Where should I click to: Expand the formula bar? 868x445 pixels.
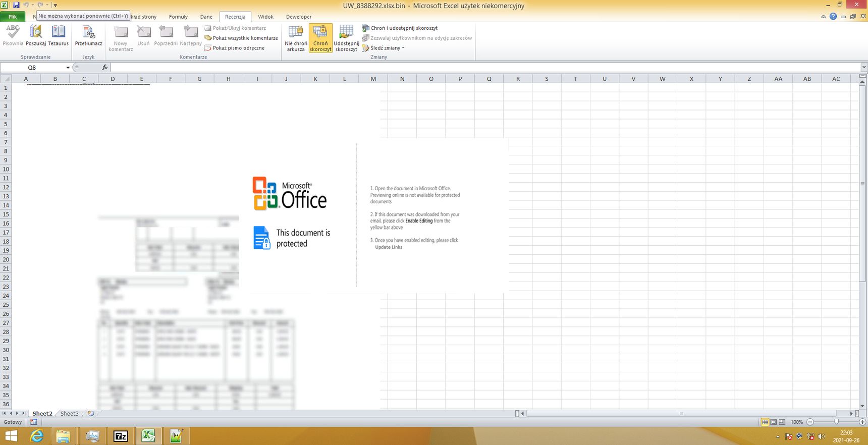click(x=863, y=68)
